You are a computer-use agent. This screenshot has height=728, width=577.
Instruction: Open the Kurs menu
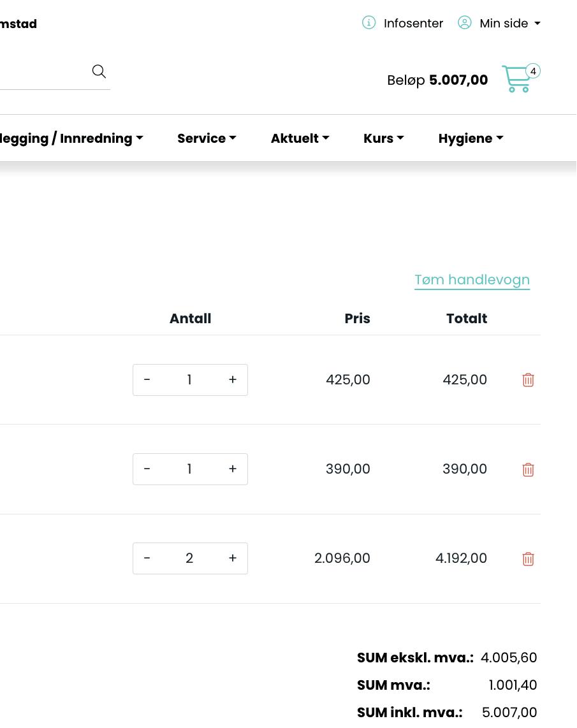pyautogui.click(x=383, y=138)
